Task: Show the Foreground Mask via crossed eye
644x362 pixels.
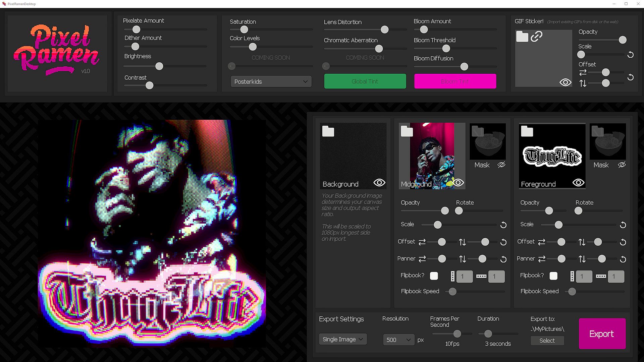Action: (622, 165)
